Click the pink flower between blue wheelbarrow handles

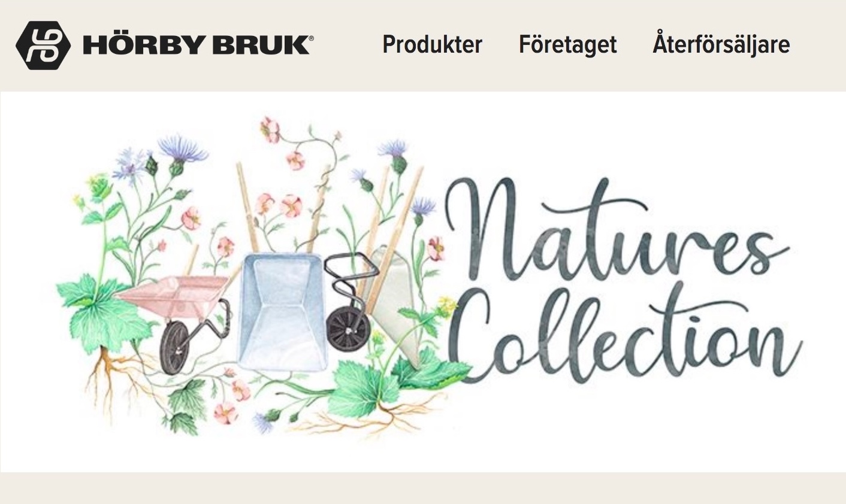pyautogui.click(x=291, y=205)
